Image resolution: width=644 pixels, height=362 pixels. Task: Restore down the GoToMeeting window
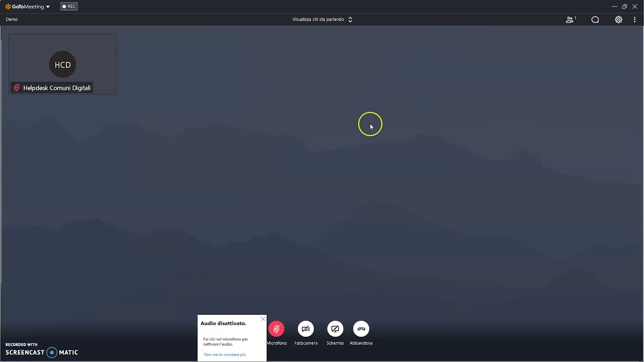[x=624, y=7]
